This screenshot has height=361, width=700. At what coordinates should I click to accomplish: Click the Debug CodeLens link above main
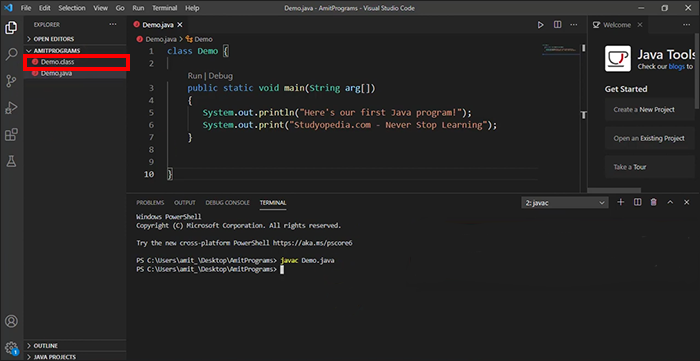(221, 76)
